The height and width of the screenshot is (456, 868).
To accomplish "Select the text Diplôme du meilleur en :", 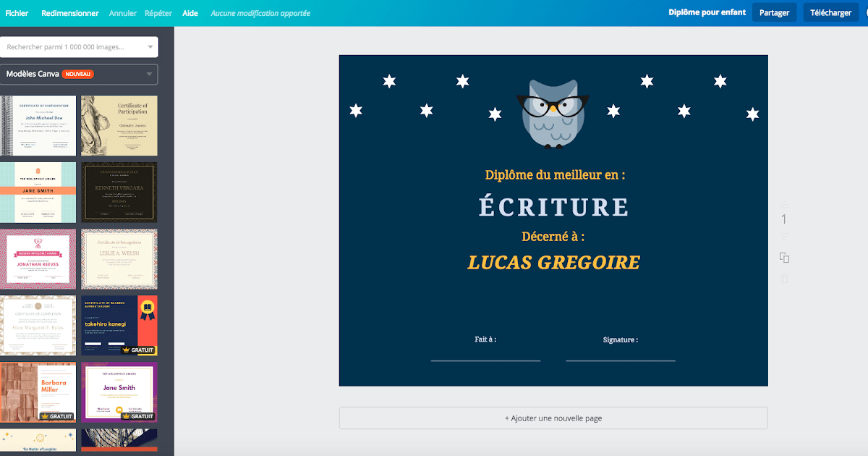I will coord(555,175).
